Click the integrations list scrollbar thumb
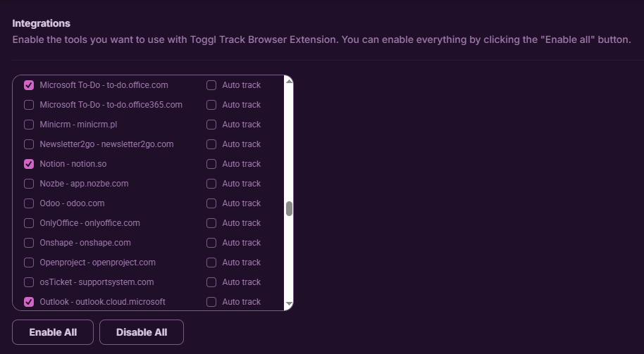 (289, 209)
